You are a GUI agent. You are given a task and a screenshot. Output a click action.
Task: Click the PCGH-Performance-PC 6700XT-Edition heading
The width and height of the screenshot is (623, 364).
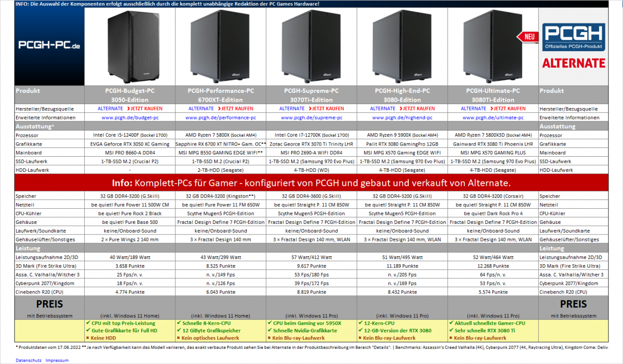(221, 95)
